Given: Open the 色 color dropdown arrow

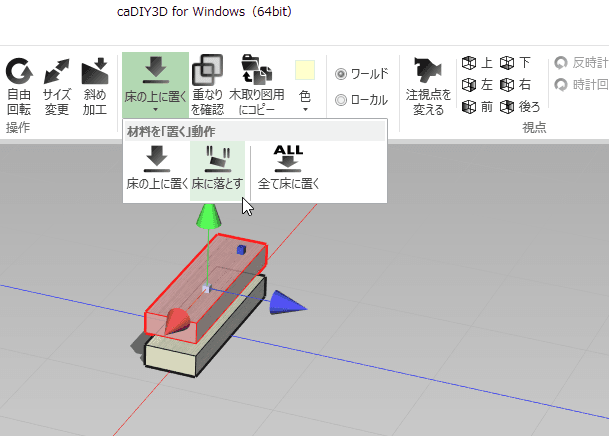Looking at the screenshot, I should [x=305, y=110].
